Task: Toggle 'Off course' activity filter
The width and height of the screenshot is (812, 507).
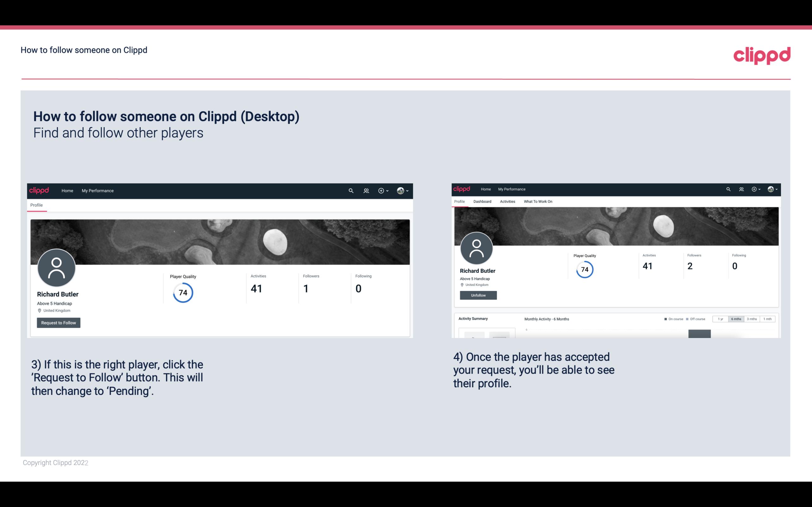Action: point(696,319)
